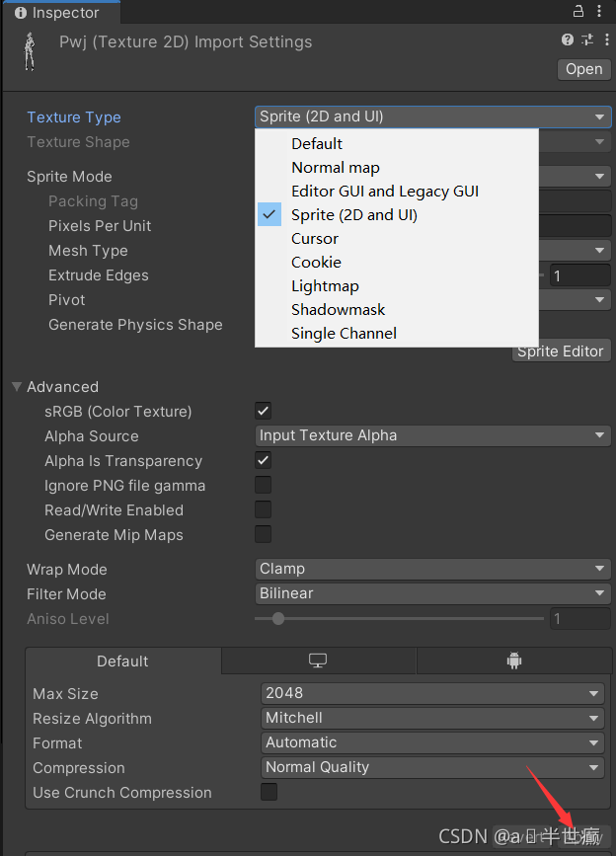Open the Mesh Type dropdown arrow
616x856 pixels.
coord(599,251)
